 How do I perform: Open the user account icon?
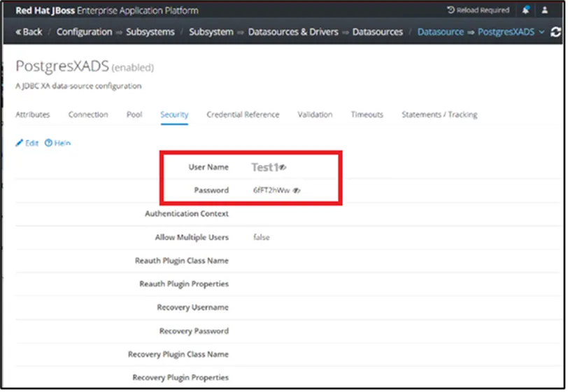(544, 10)
